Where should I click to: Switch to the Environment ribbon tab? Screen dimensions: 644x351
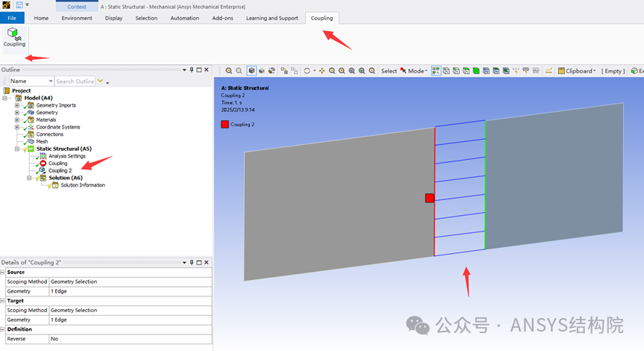(77, 18)
